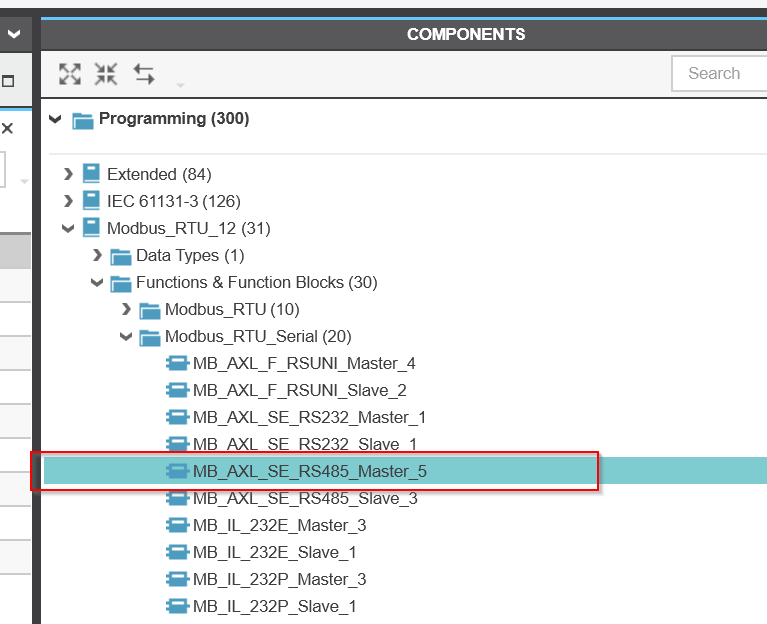Click the MB_IL_232P_Master_3 block icon

(x=177, y=579)
